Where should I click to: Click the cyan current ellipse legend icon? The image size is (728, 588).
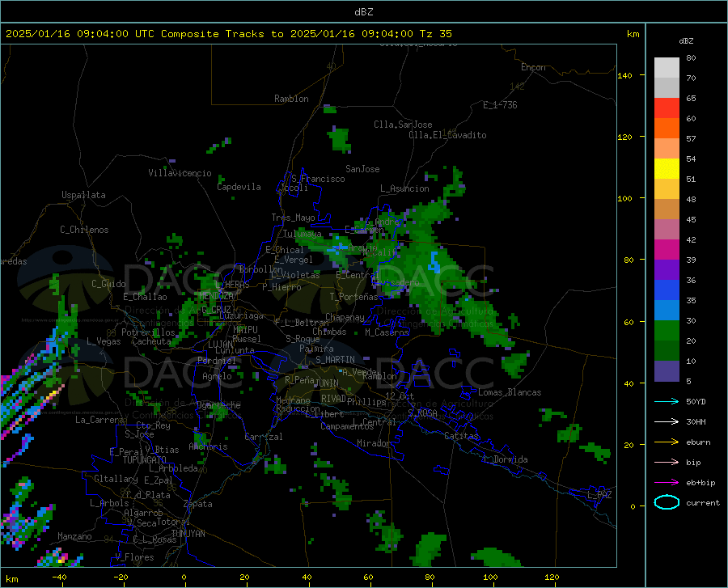coord(667,502)
